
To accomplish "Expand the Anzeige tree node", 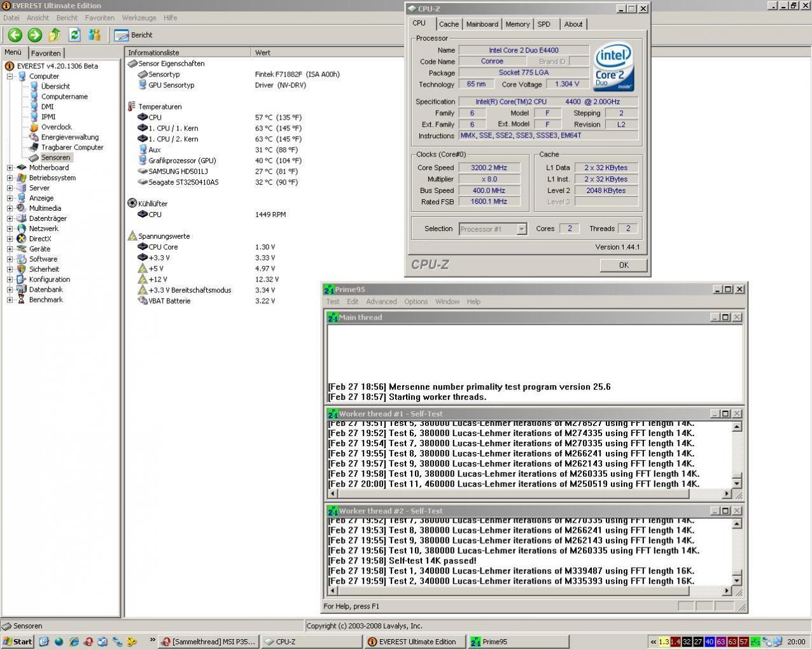I will coord(10,199).
